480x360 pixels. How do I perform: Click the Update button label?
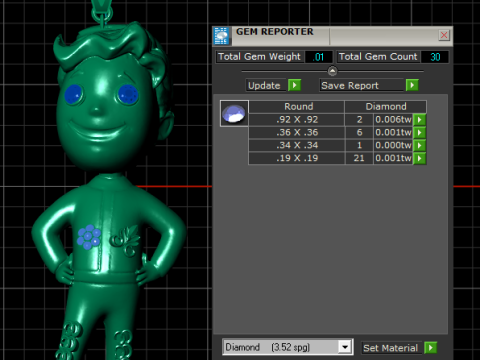pyautogui.click(x=266, y=85)
